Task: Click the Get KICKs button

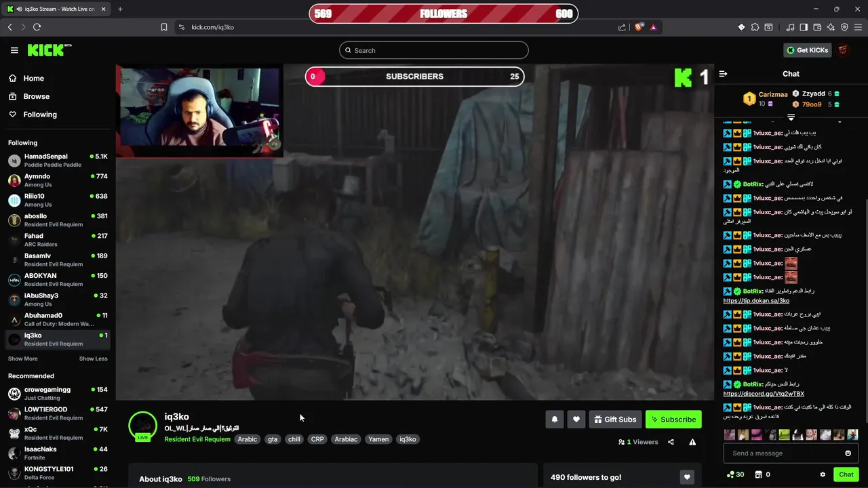Action: coord(807,50)
